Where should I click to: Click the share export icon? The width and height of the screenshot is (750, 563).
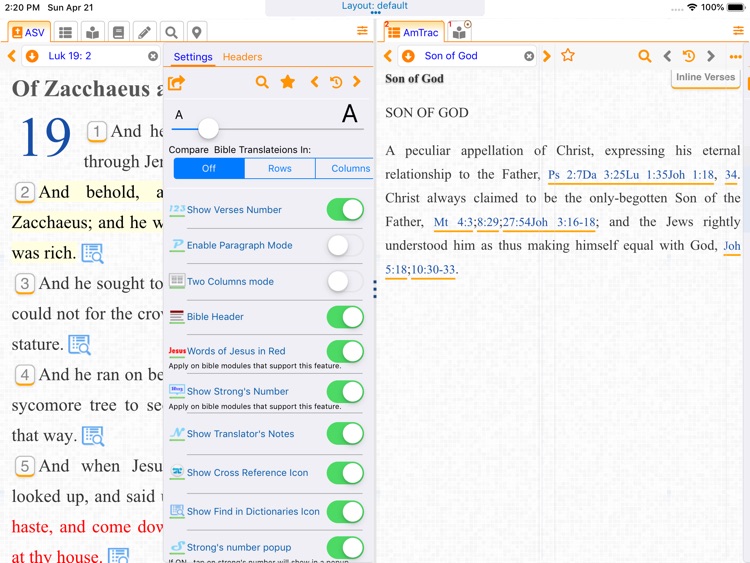tap(176, 83)
